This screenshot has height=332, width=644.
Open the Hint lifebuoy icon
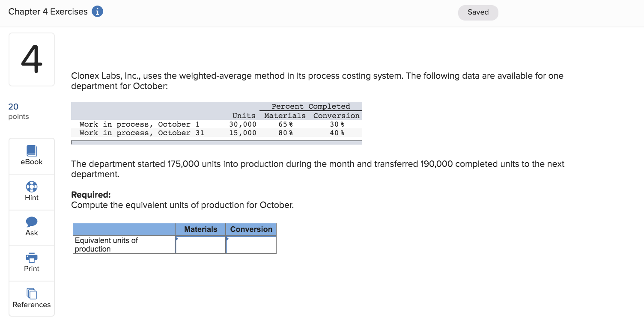(32, 187)
